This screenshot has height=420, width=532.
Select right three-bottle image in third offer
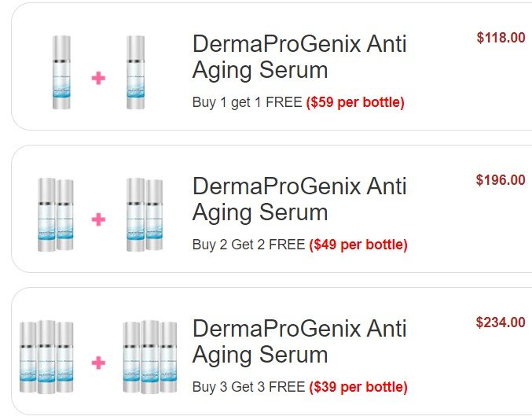(x=150, y=357)
